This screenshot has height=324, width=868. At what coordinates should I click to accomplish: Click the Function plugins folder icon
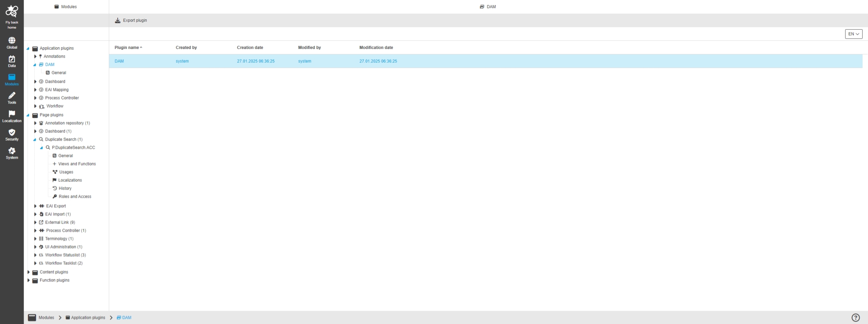[35, 280]
